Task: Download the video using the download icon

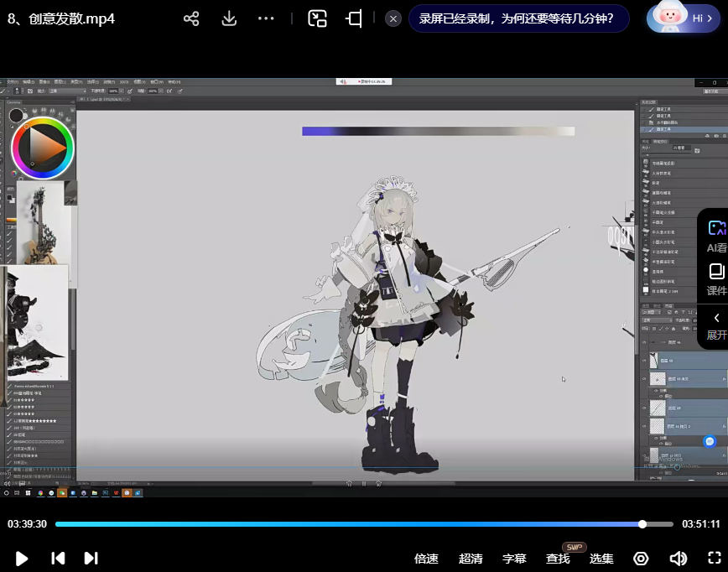Action: [x=229, y=18]
